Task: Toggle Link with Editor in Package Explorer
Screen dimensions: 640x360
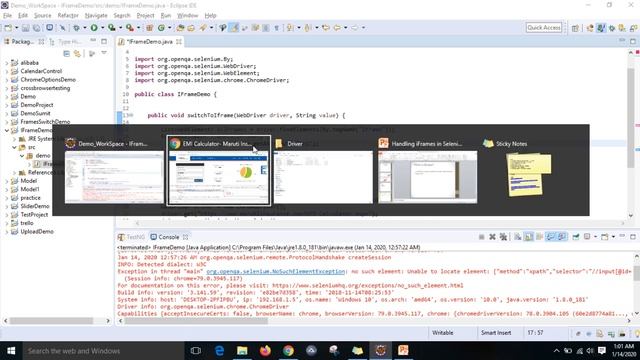Action: click(77, 53)
